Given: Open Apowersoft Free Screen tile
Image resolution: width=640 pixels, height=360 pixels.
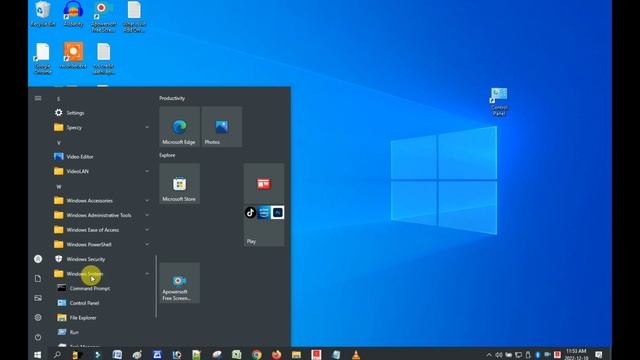Looking at the screenshot, I should (x=180, y=283).
